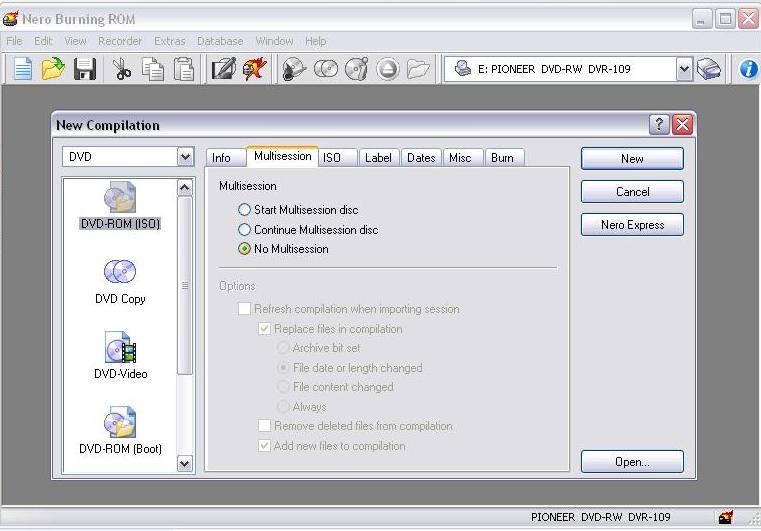Toggle Remove deleted files from compilation

355,426
